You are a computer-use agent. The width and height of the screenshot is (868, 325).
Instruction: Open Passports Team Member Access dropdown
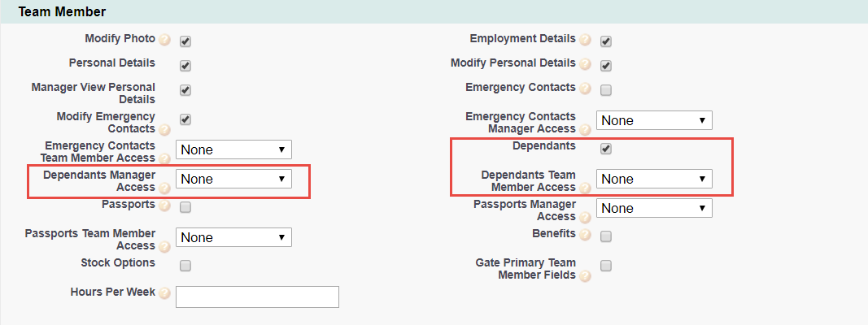(233, 237)
